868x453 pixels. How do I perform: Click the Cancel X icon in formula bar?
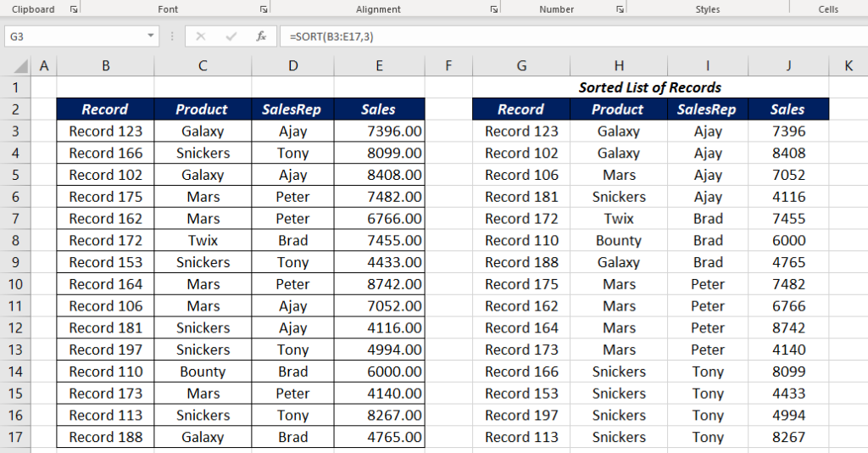click(201, 36)
